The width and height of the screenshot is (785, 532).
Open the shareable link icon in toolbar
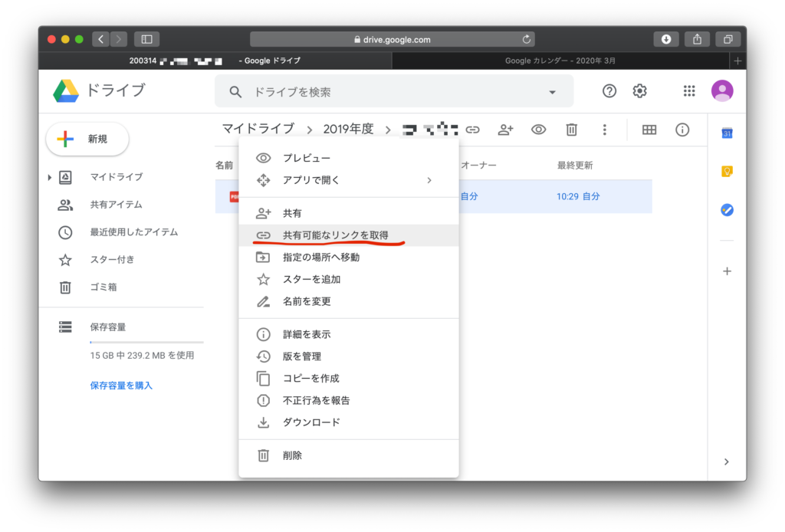[473, 129]
